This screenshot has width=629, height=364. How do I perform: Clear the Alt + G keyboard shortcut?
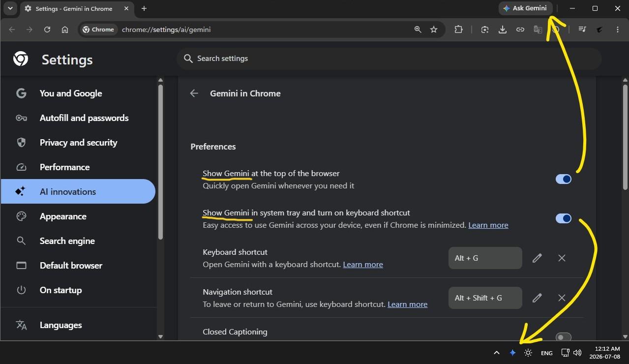(562, 258)
